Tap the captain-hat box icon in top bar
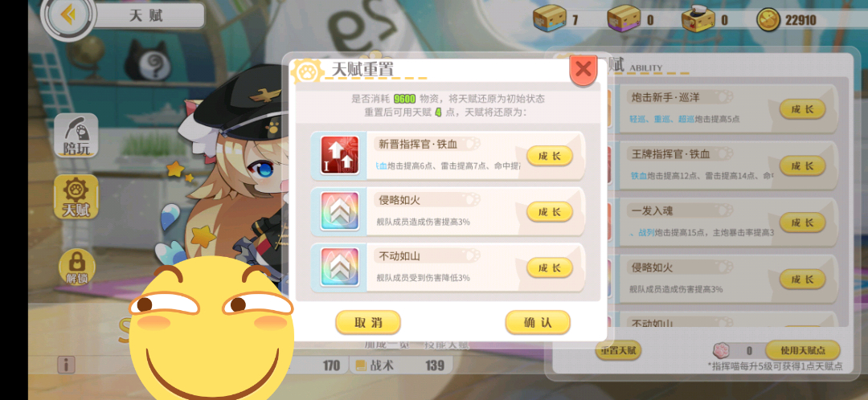This screenshot has height=400, width=868. (x=698, y=18)
